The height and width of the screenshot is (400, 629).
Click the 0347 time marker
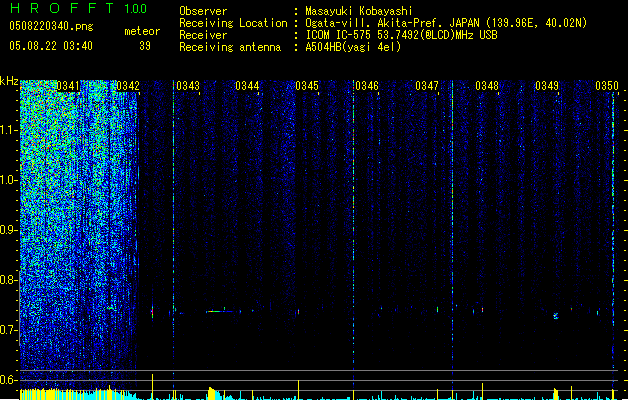pos(427,86)
